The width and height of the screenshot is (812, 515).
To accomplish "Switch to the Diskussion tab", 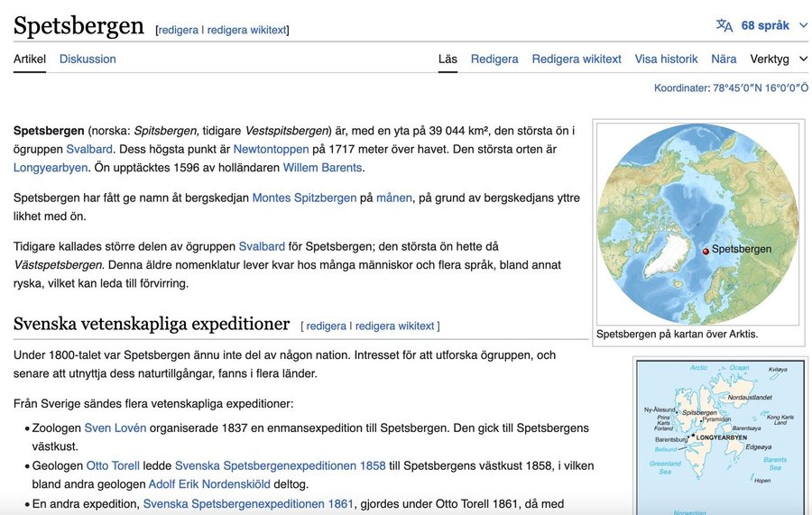I will (88, 59).
